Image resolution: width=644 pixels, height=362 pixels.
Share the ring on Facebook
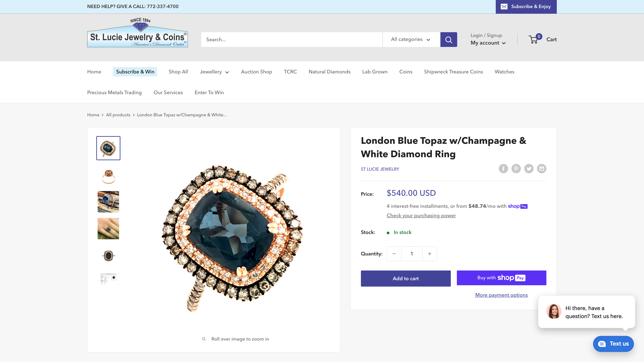click(x=503, y=169)
